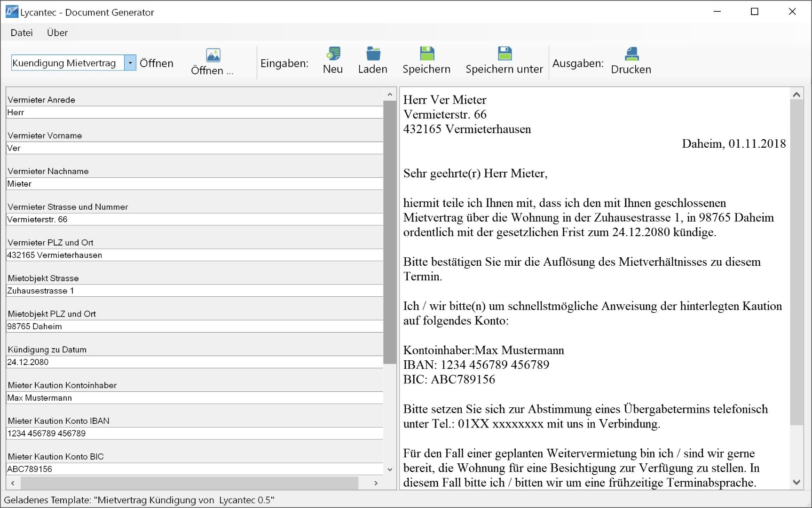Edit the Vermieter Nachname field containing Mieter

(x=195, y=184)
